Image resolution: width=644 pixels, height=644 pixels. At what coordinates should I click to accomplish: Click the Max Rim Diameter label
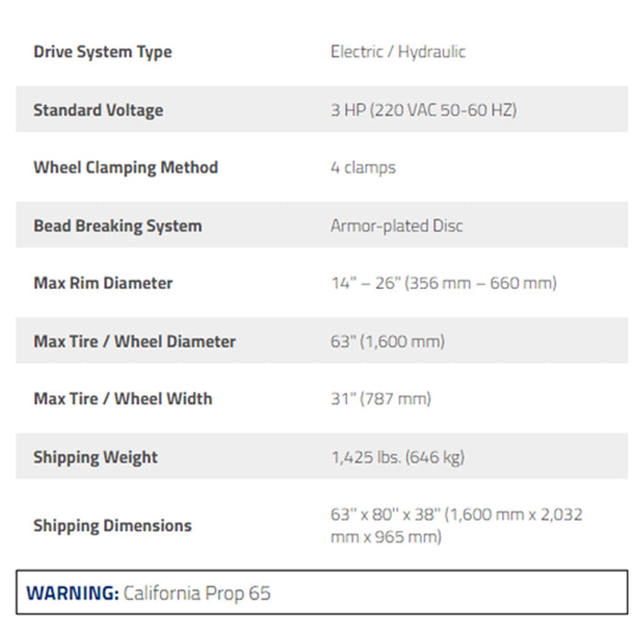point(103,283)
